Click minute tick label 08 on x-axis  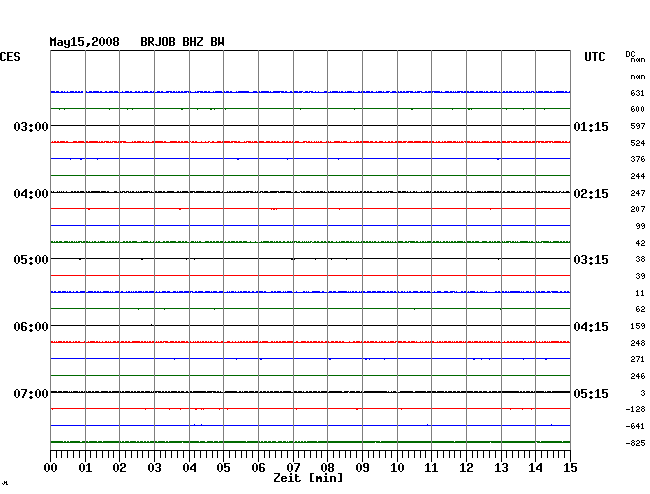(x=327, y=468)
